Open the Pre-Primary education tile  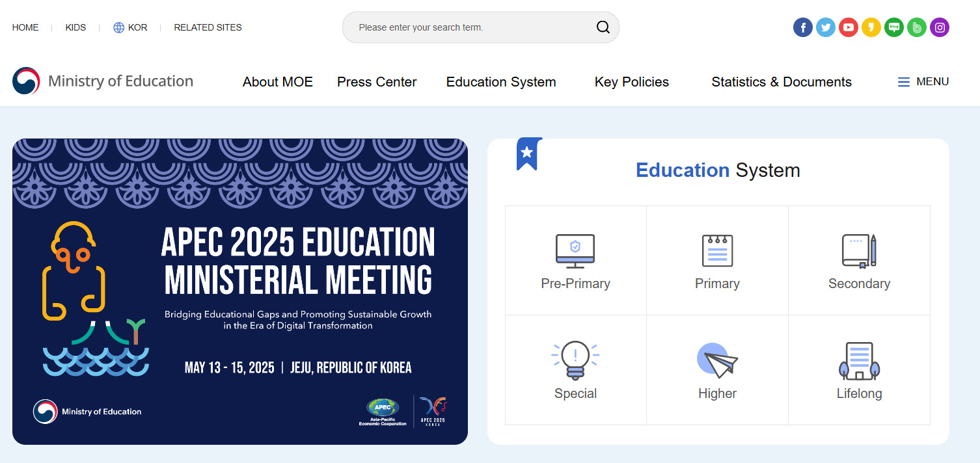575,261
